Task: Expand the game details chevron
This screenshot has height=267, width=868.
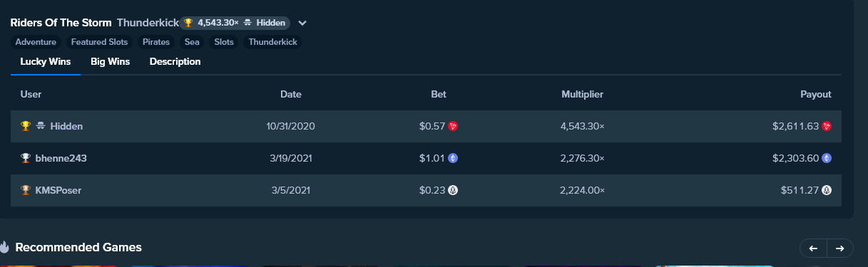Action: (302, 23)
